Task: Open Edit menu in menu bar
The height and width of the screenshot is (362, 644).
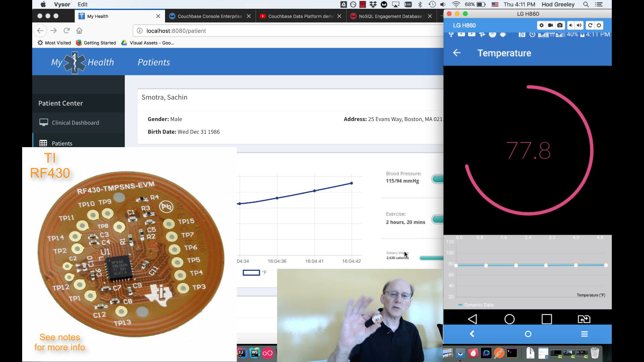Action: 83,4
